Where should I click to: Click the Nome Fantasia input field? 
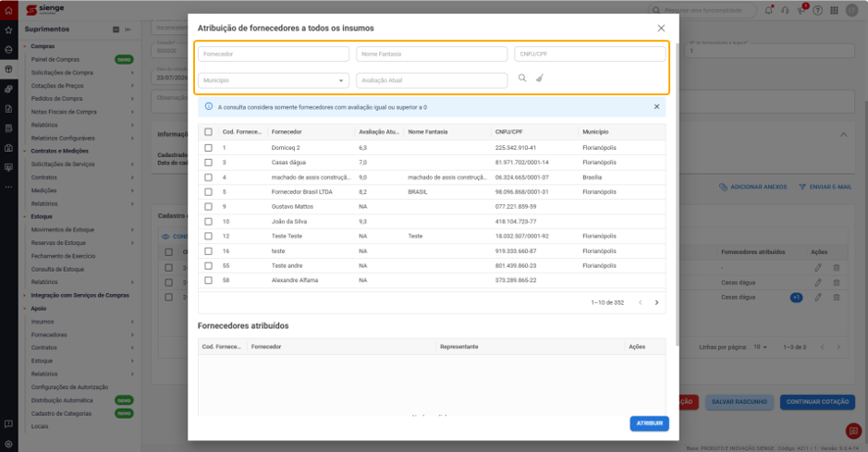click(432, 54)
